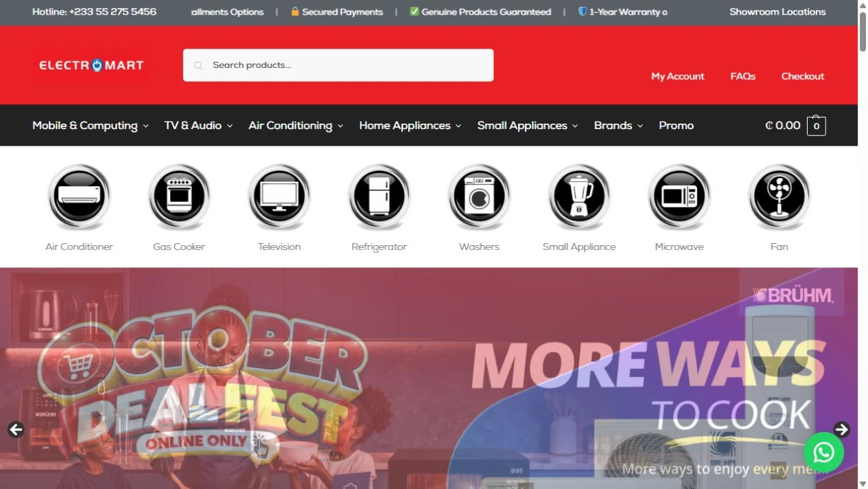The width and height of the screenshot is (868, 489).
Task: Click the search magnifier icon
Action: [198, 66]
